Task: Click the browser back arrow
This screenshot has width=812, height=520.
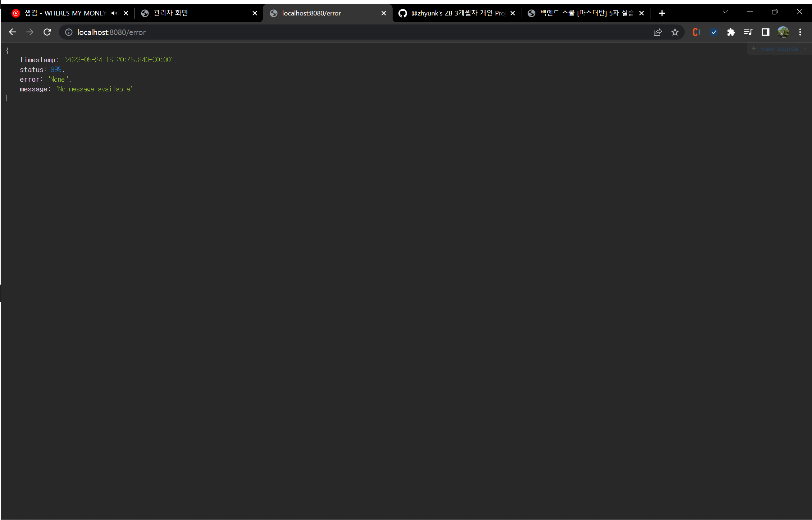Action: (x=13, y=32)
